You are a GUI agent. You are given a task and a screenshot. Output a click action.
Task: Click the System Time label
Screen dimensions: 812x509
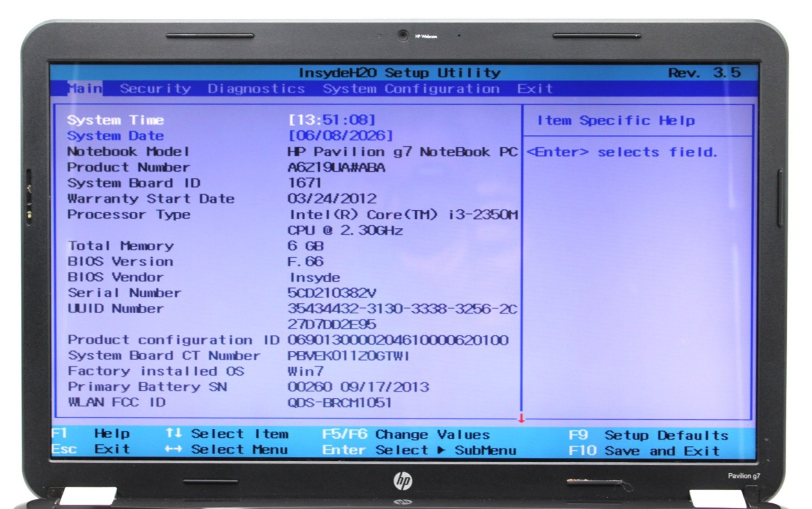116,120
